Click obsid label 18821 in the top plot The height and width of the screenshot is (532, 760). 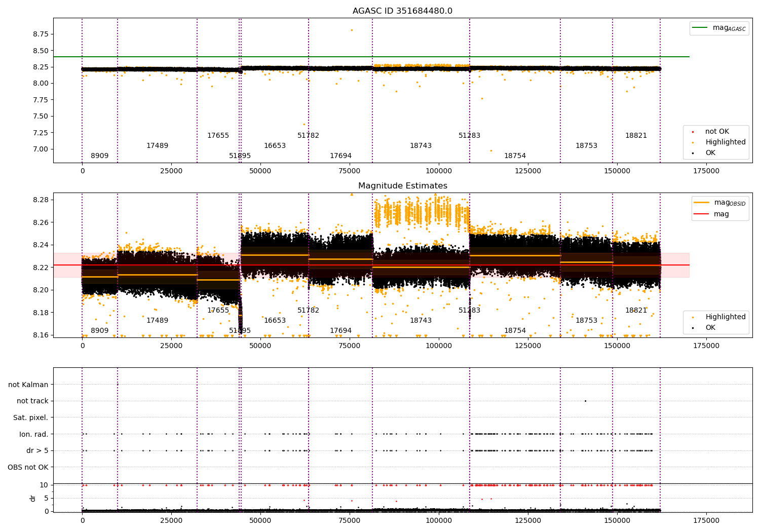point(636,136)
